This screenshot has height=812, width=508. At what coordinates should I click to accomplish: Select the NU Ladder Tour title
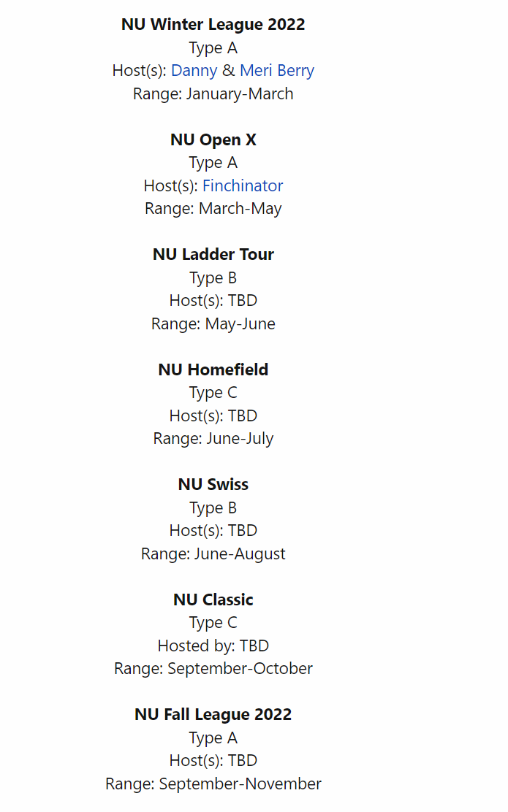pos(213,254)
